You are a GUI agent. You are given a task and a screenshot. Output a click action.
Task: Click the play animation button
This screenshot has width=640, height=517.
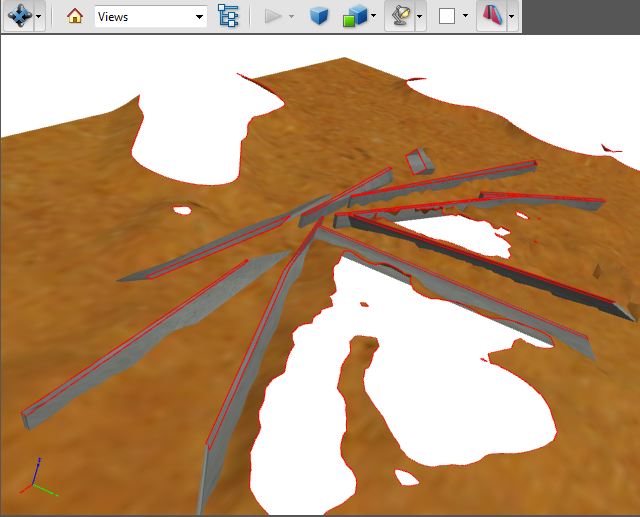click(273, 16)
